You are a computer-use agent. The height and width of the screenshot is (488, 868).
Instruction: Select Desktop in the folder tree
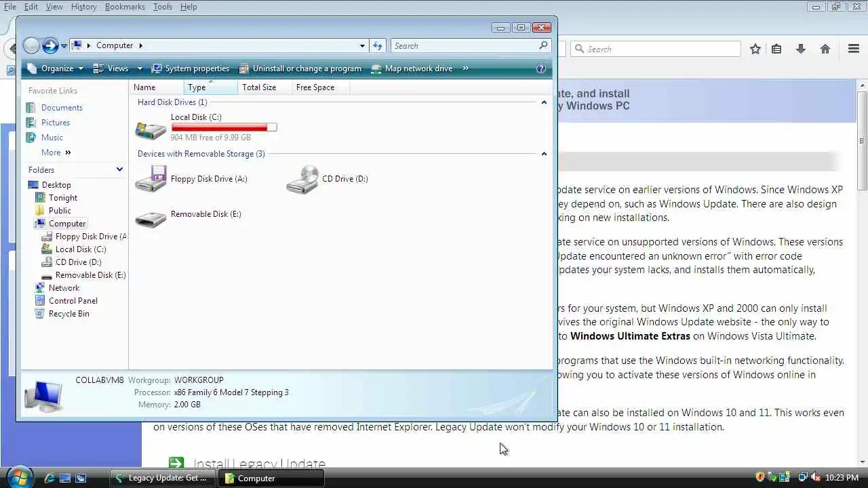click(x=56, y=185)
